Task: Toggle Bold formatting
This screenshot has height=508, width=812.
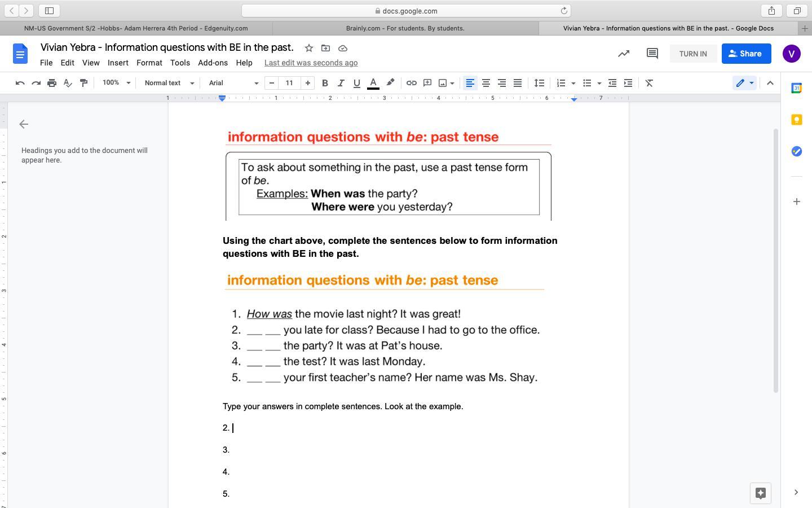Action: click(x=325, y=83)
